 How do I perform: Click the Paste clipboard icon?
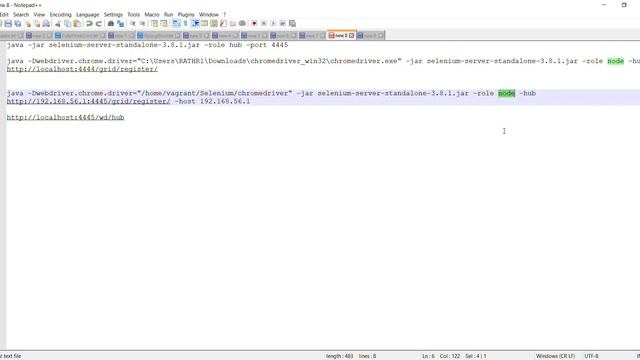point(77,24)
